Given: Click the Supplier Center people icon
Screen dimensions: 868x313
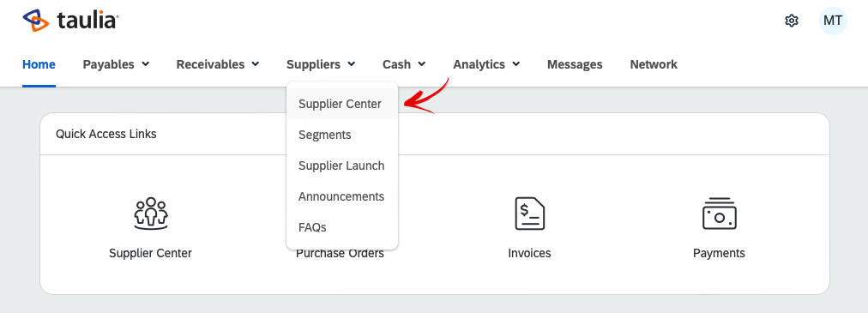Looking at the screenshot, I should pos(151,214).
